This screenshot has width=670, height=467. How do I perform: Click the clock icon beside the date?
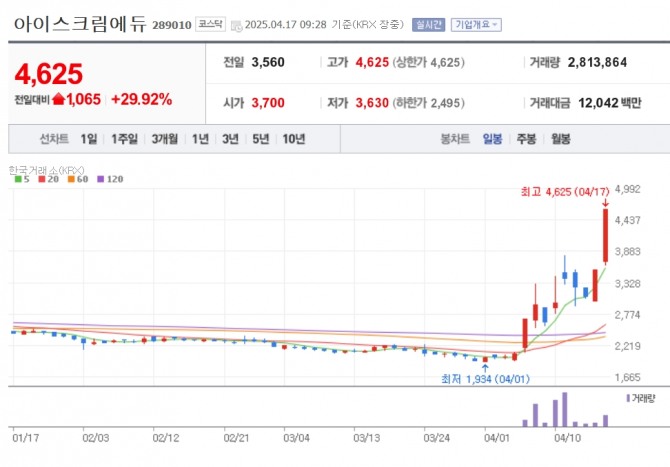236,26
